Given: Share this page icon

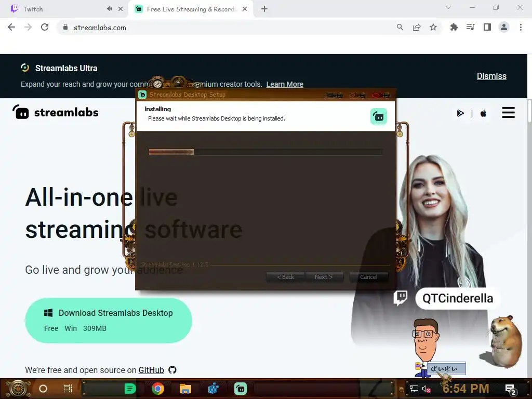Looking at the screenshot, I should 417,27.
